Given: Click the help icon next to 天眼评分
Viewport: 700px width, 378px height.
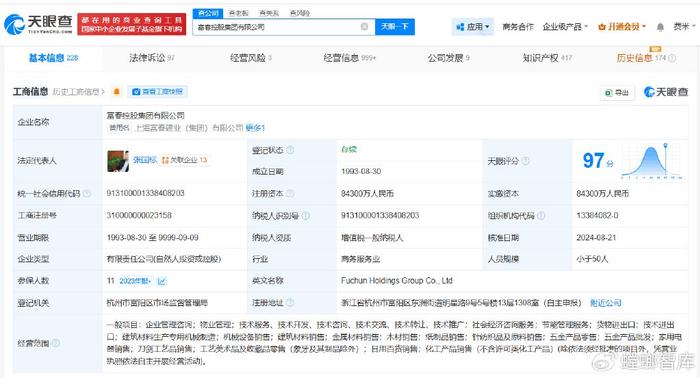Looking at the screenshot, I should 525,161.
